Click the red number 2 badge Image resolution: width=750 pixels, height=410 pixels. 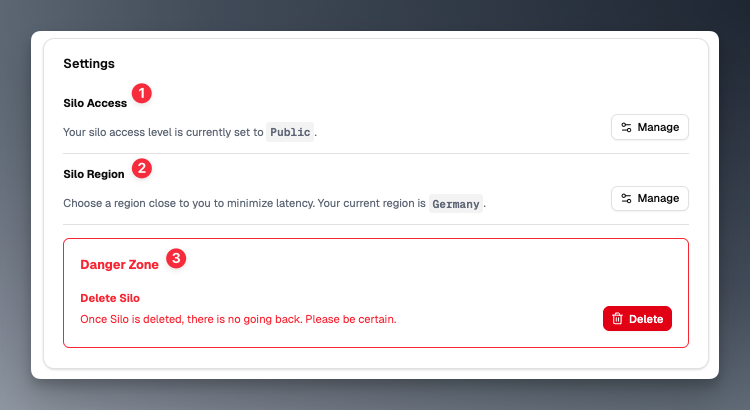click(142, 167)
